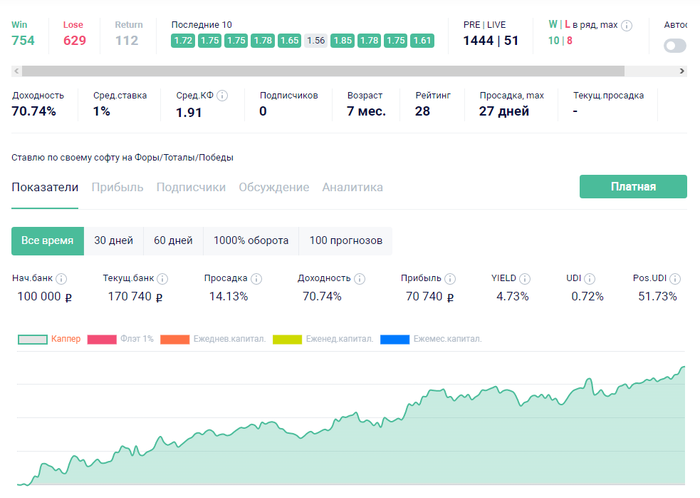Toggle Ежеднев.капитал. chart series
Viewport: 700px width, 498px height.
[212, 339]
